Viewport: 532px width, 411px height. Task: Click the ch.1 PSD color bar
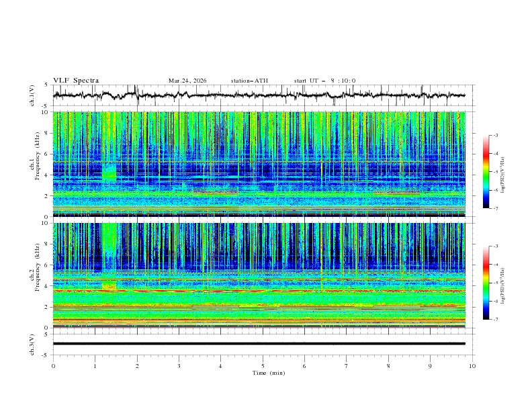(486, 172)
